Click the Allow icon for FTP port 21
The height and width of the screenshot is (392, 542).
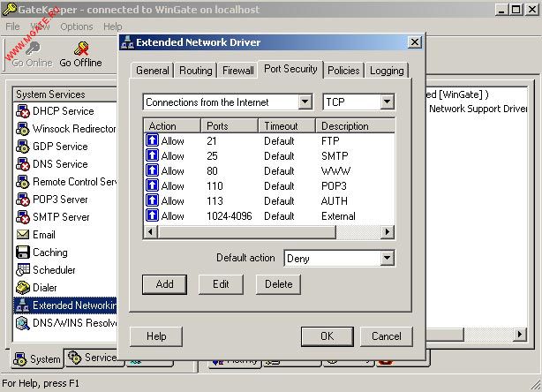coord(152,140)
